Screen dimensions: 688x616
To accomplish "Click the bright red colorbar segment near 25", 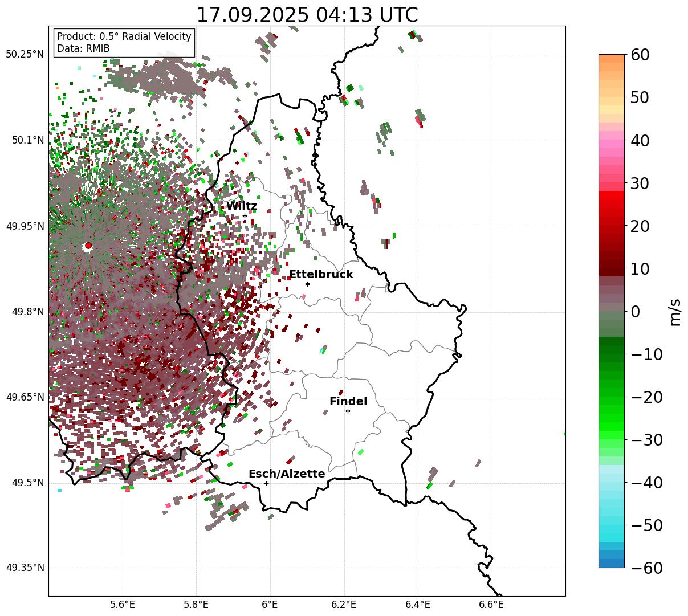I will pyautogui.click(x=612, y=195).
